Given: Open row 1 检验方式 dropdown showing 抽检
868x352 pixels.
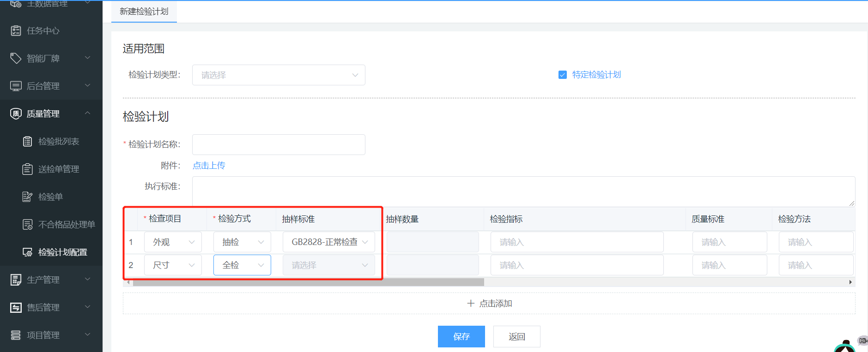Looking at the screenshot, I should (x=242, y=242).
